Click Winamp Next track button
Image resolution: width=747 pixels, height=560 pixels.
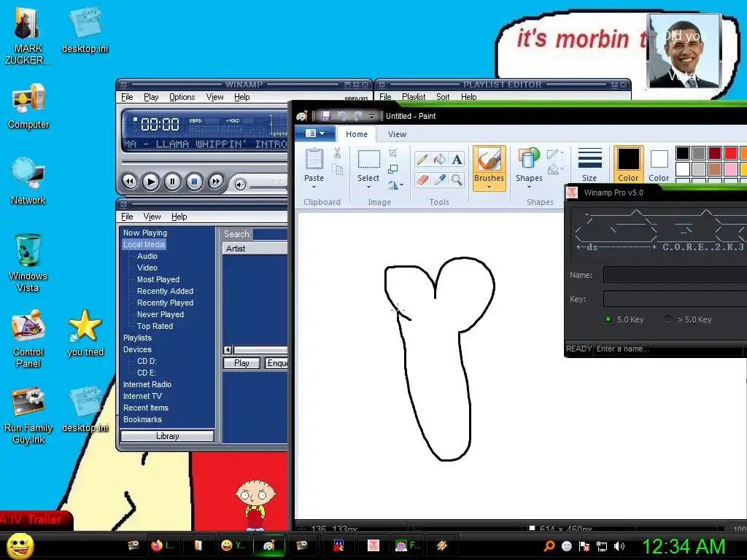pyautogui.click(x=215, y=182)
